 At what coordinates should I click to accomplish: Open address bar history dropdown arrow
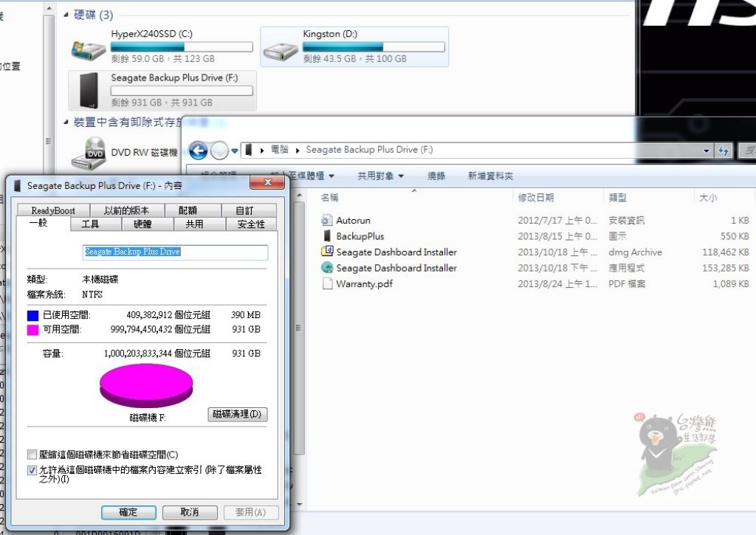coord(707,151)
